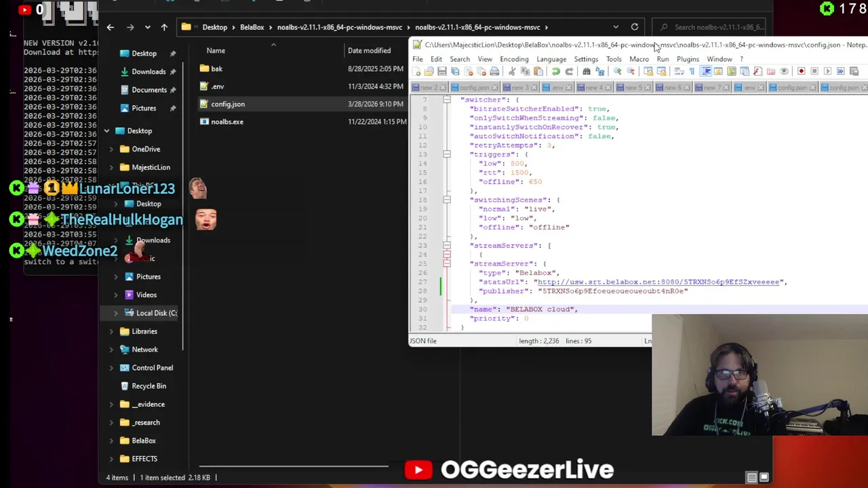Screen dimensions: 868x488
Task: Open the Language menu
Action: [x=551, y=59]
